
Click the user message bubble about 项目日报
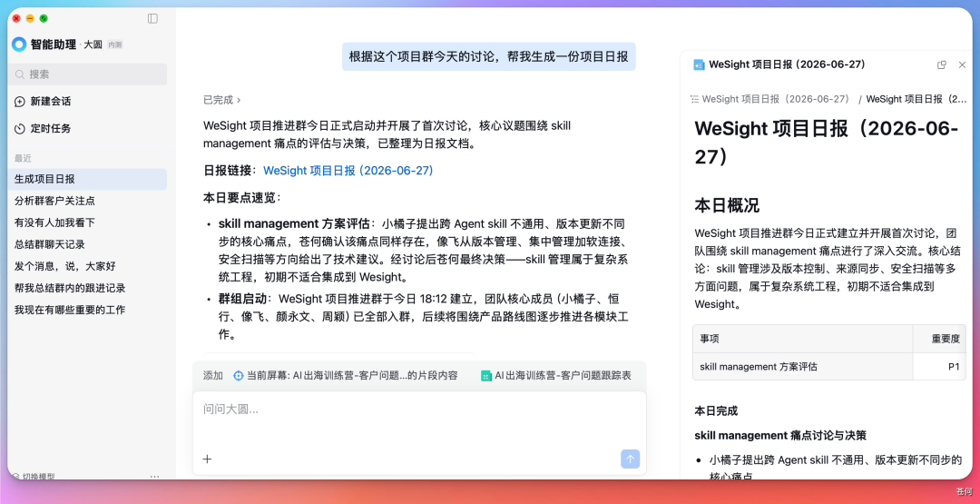[x=489, y=57]
